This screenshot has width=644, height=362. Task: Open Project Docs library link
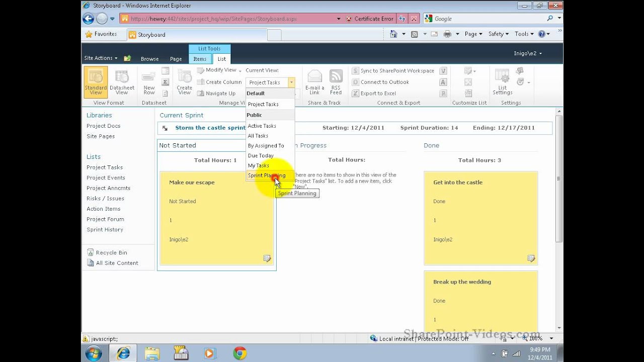click(103, 126)
